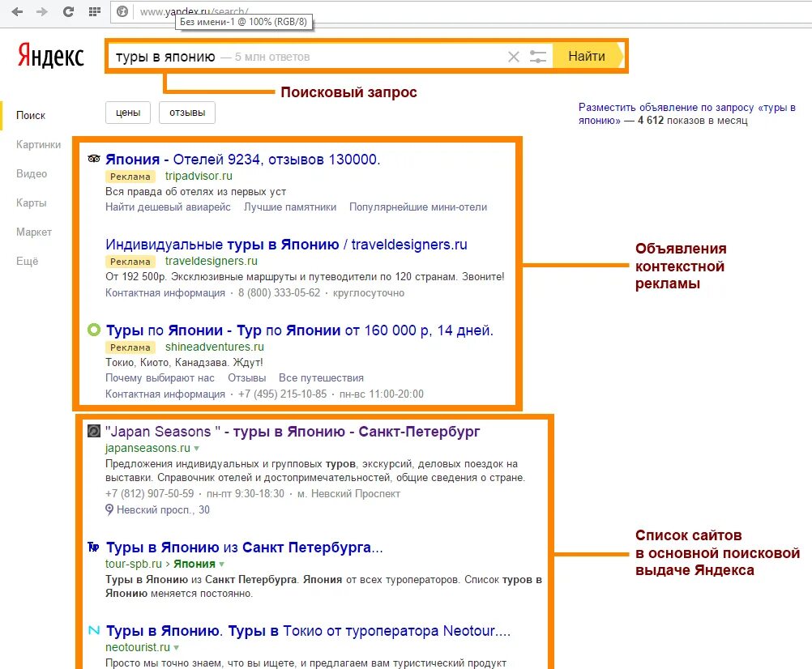Open 'Невский просп., 30' address link
Image resolution: width=812 pixels, height=669 pixels.
click(163, 509)
